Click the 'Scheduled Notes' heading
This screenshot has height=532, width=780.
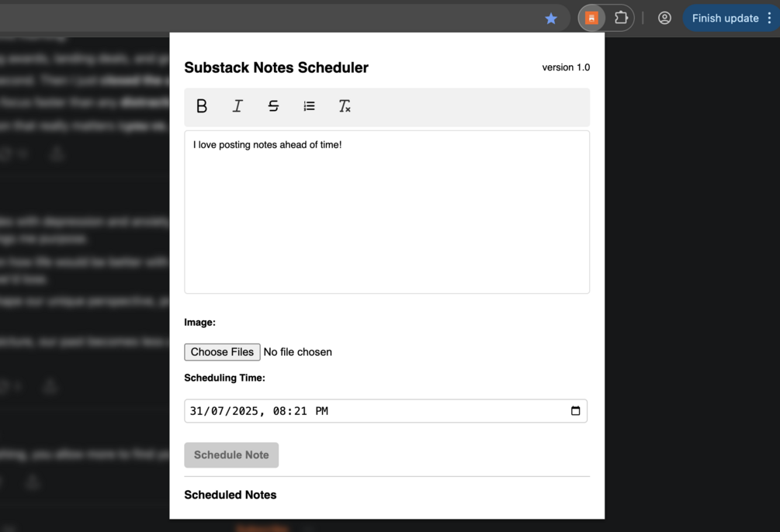231,495
